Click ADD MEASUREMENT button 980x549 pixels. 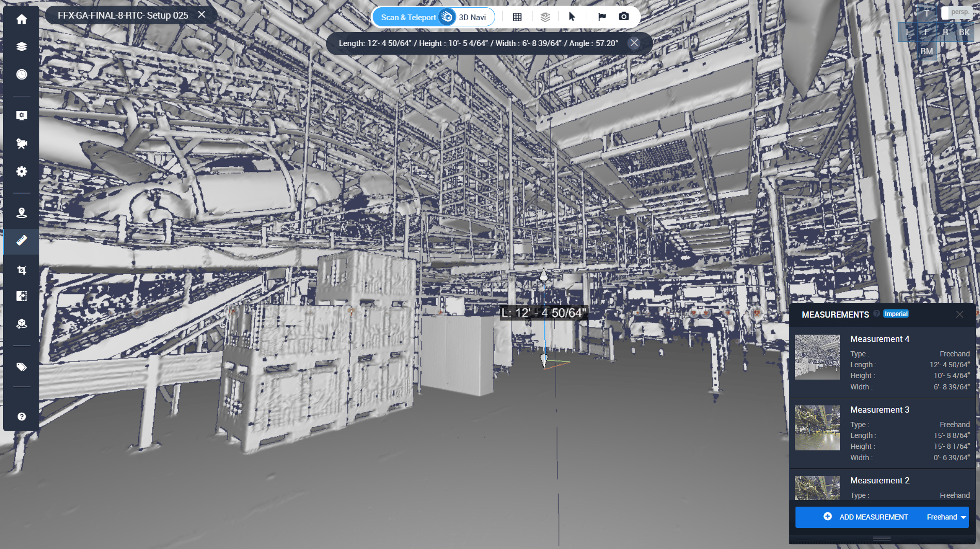pyautogui.click(x=866, y=517)
